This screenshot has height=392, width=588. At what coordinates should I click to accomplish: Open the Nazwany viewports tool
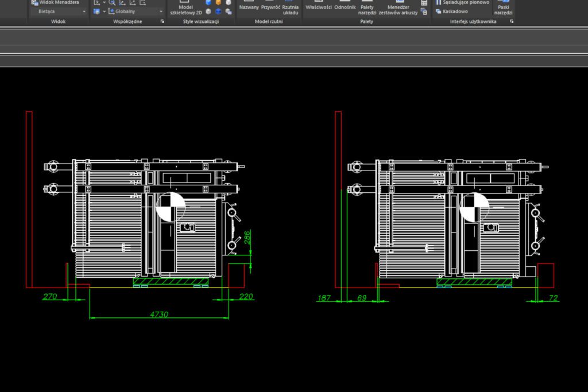[249, 7]
